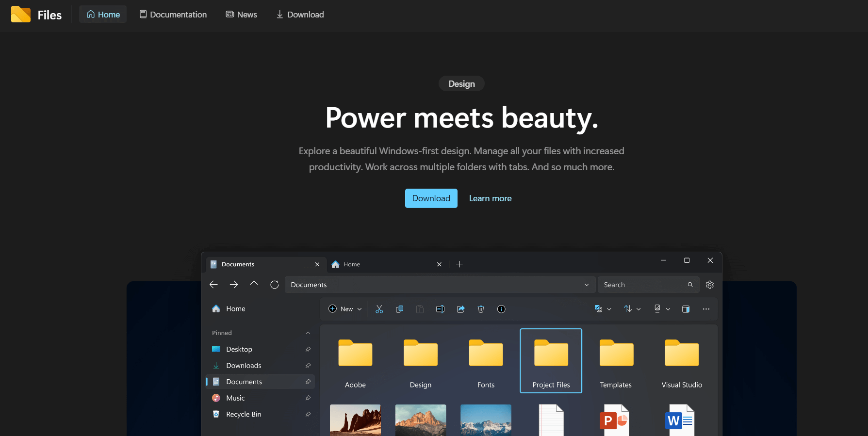This screenshot has height=436, width=868.
Task: Click the Files logo icon
Action: (x=21, y=15)
